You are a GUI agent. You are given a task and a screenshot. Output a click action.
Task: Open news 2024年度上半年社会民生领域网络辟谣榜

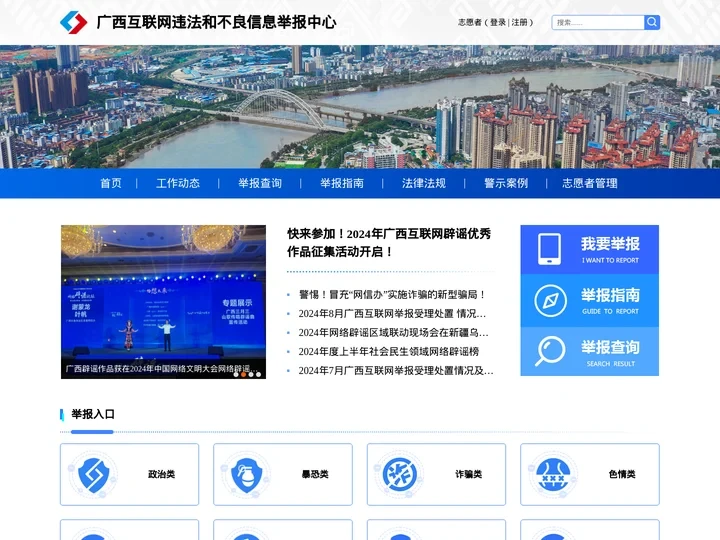pos(389,352)
